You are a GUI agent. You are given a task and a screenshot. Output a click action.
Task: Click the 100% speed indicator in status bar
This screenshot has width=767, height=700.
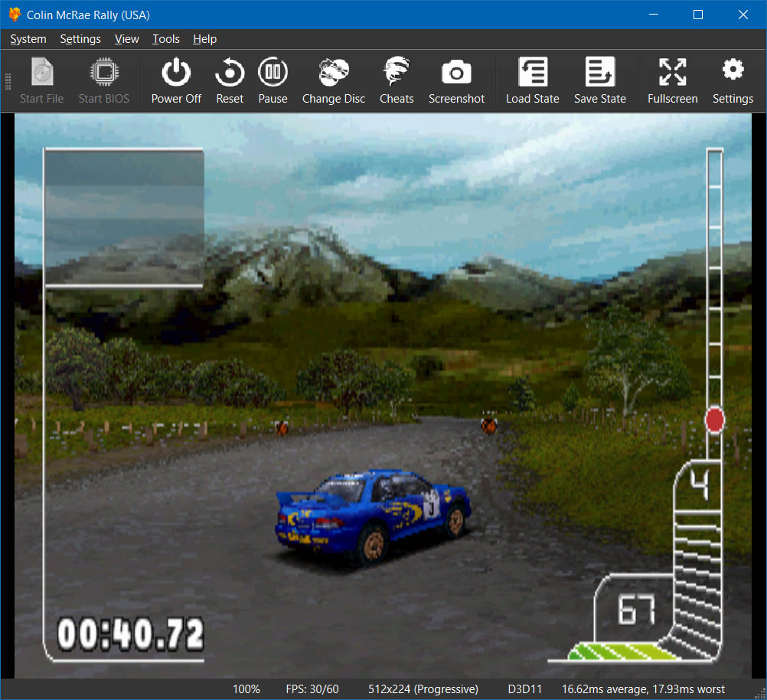tap(246, 689)
